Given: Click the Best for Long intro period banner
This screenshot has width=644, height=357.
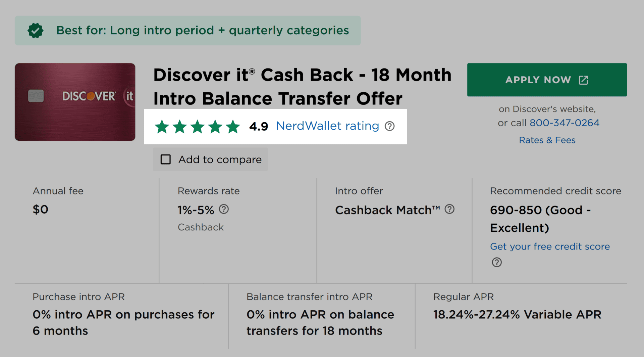Looking at the screenshot, I should 202,31.
